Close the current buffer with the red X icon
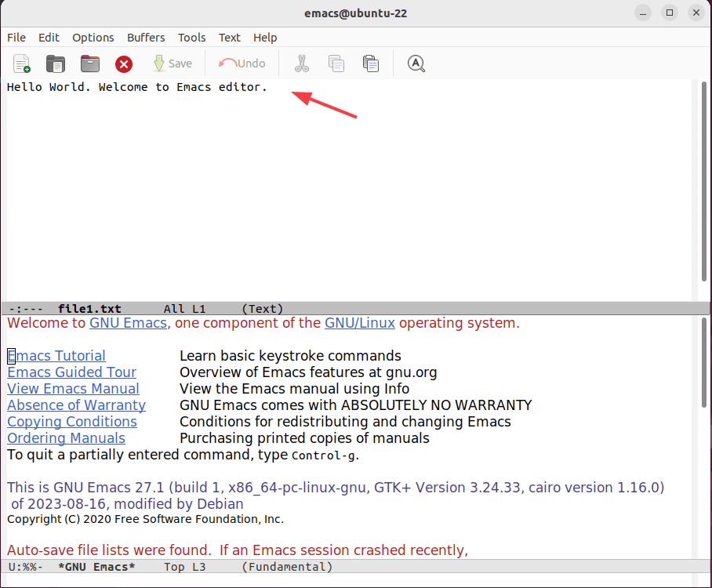Viewport: 712px width, 588px height. click(123, 64)
